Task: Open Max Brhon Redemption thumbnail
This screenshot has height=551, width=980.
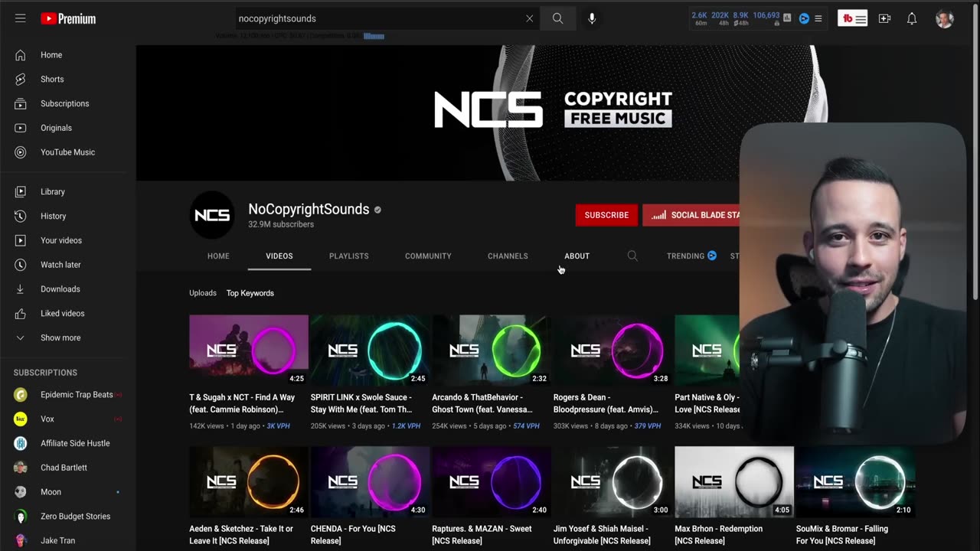Action: point(734,481)
